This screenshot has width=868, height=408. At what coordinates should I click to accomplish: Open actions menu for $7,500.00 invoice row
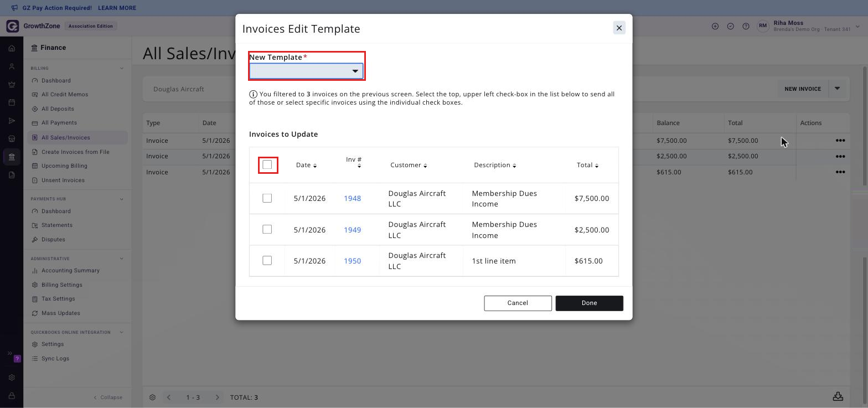click(x=840, y=141)
